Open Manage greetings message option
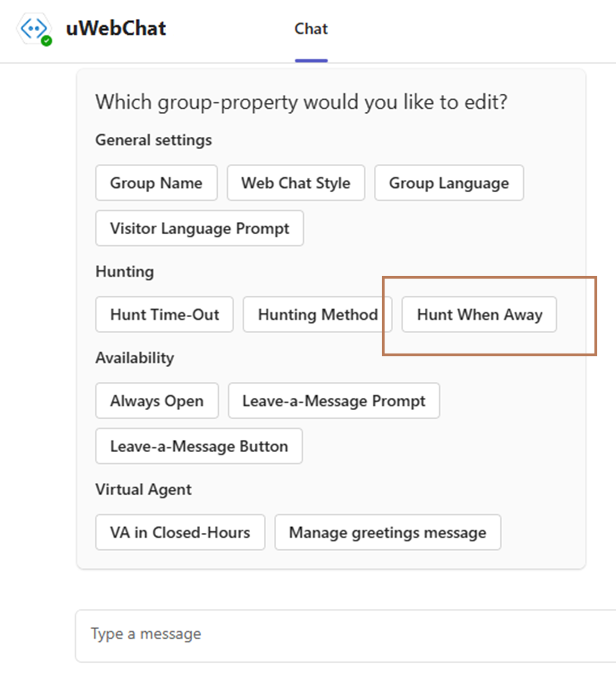The height and width of the screenshot is (682, 616). (387, 532)
